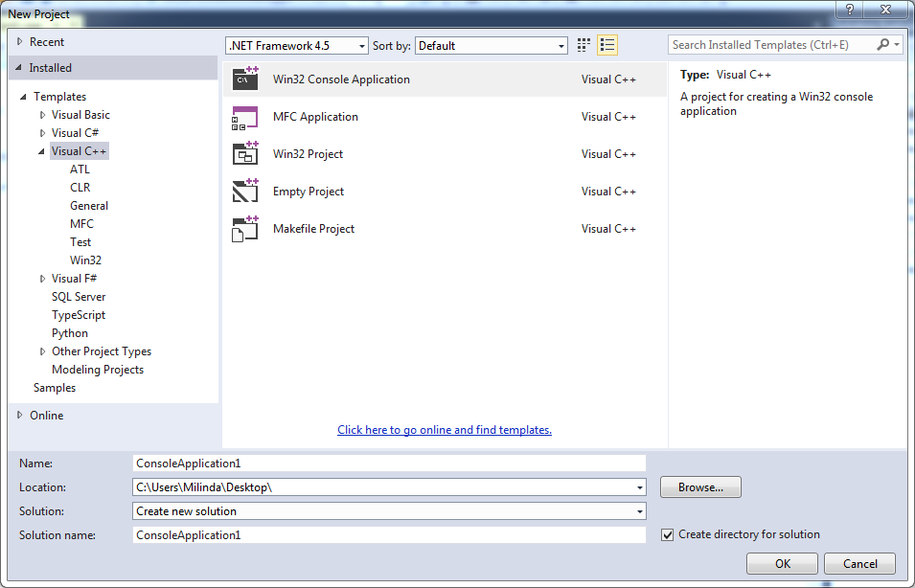Screen dimensions: 915x588
Task: Select the Win32 Project template name
Action: 308,154
